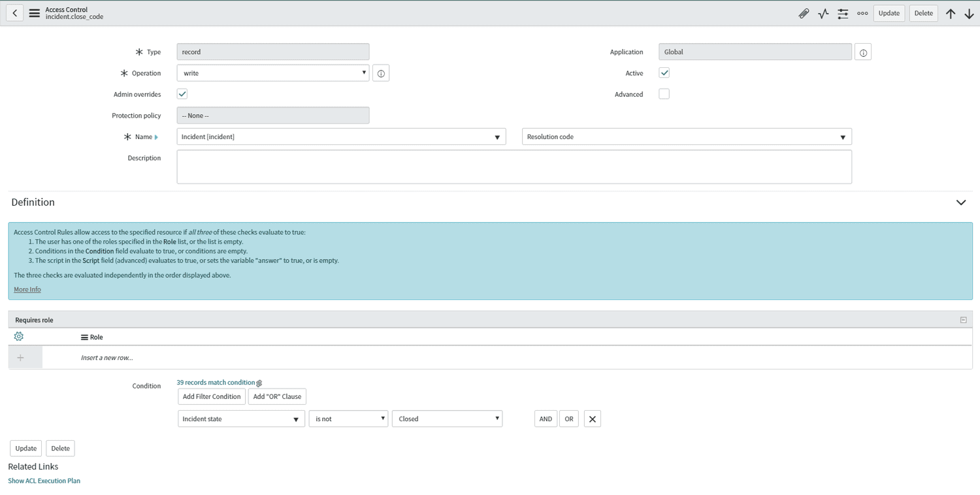The width and height of the screenshot is (980, 495).
Task: Uncheck the Admin overrides checkbox
Action: click(x=182, y=94)
